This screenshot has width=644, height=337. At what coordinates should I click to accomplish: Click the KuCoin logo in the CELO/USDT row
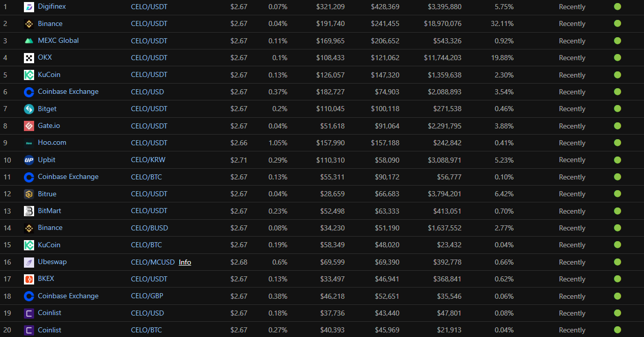[29, 75]
